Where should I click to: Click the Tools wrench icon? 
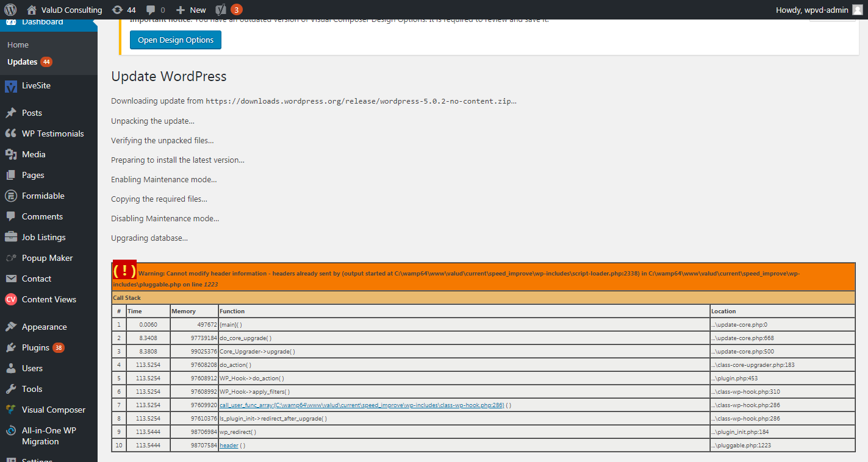pos(10,389)
